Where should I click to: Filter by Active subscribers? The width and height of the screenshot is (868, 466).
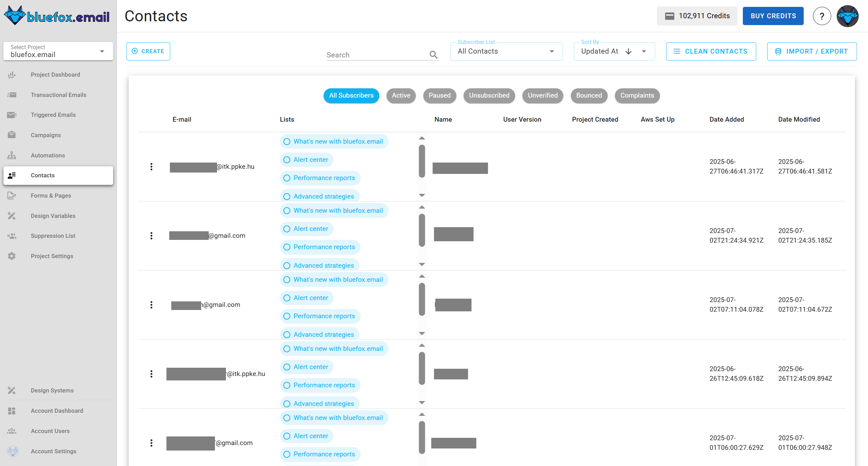click(401, 96)
